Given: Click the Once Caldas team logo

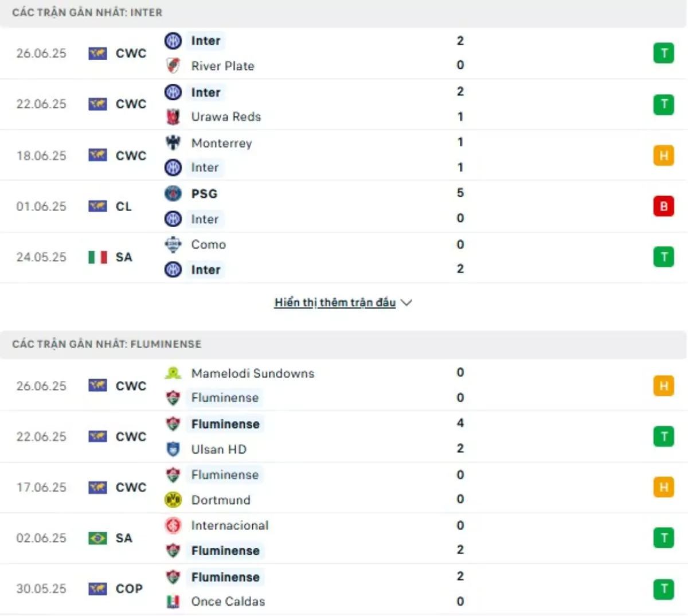Looking at the screenshot, I should 173,601.
